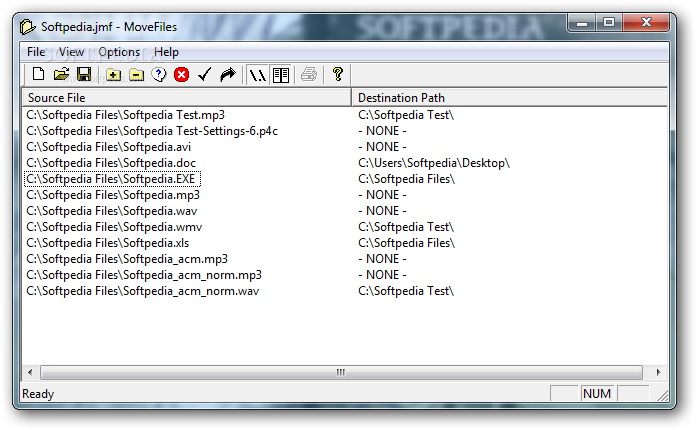697x430 pixels.
Task: Select the Softpedia.mp3 source file
Action: [x=113, y=195]
